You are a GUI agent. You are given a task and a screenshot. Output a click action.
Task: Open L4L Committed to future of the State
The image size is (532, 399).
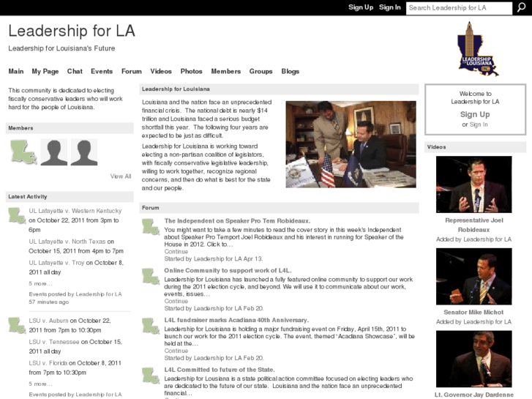tap(220, 370)
